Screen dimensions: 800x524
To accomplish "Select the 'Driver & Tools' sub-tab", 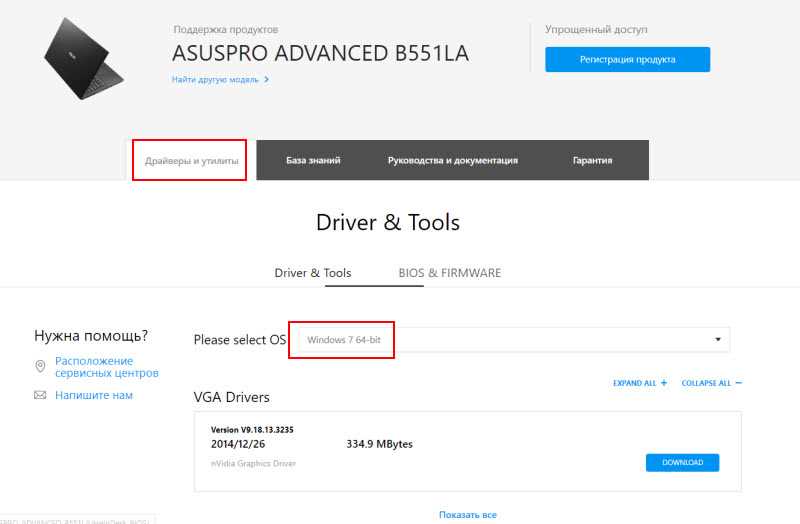I will coord(313,273).
